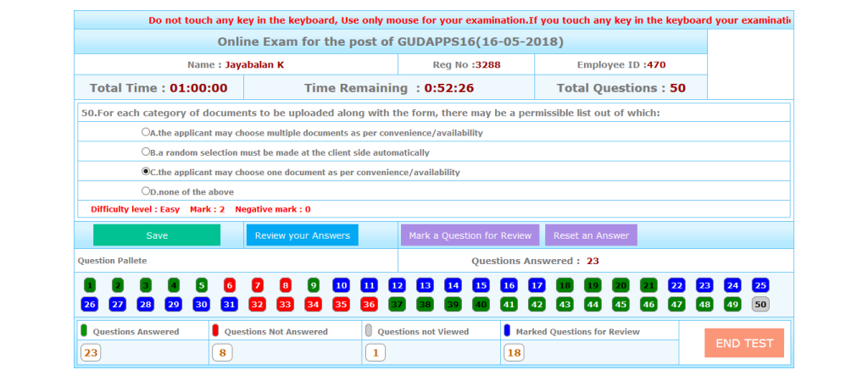Jump to question 12 in palette
868x381 pixels.
tap(397, 285)
